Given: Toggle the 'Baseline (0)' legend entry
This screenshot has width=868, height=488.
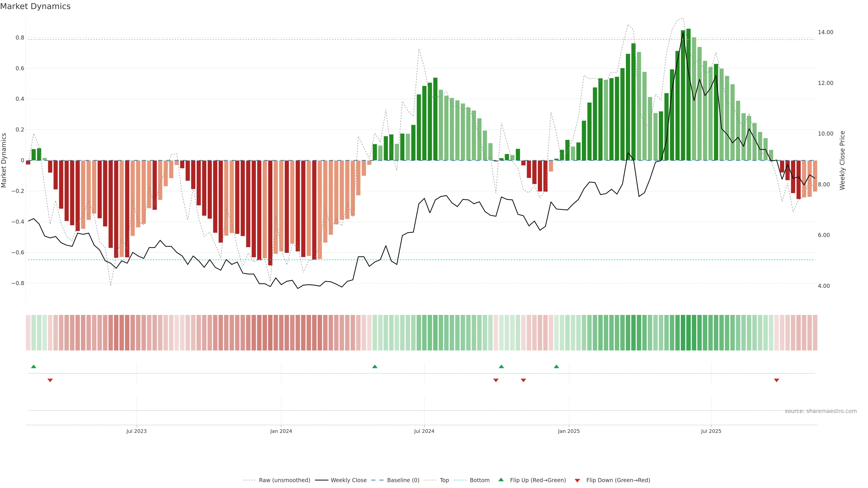Looking at the screenshot, I should 403,480.
